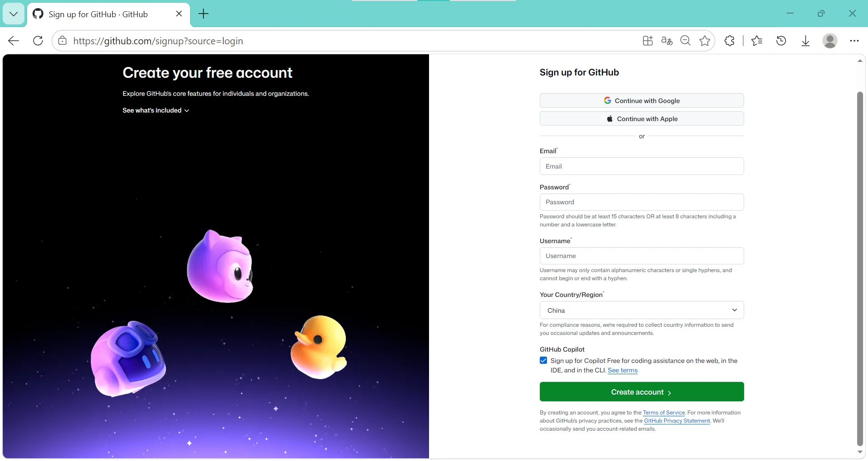868x461 pixels.
Task: Click the scrollbar up arrow
Action: (860, 61)
